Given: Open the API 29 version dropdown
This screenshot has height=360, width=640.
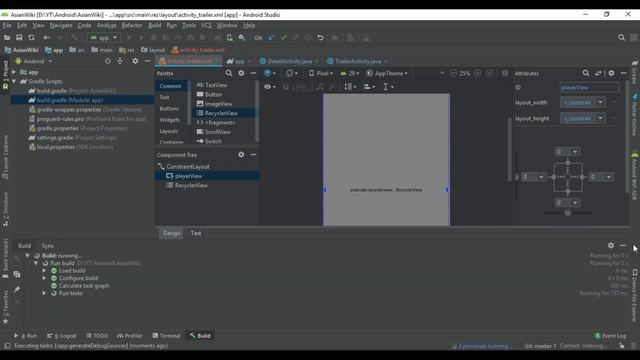Looking at the screenshot, I should tap(350, 73).
